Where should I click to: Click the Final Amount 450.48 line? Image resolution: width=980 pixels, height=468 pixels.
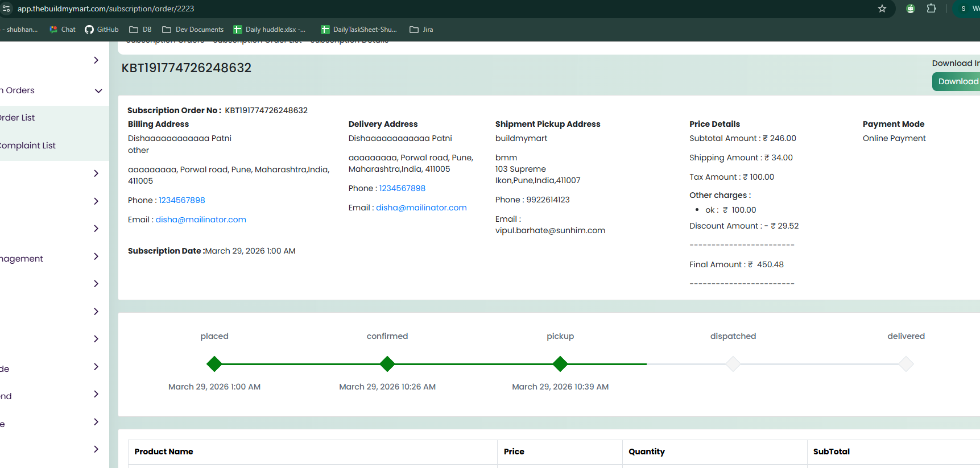point(737,264)
